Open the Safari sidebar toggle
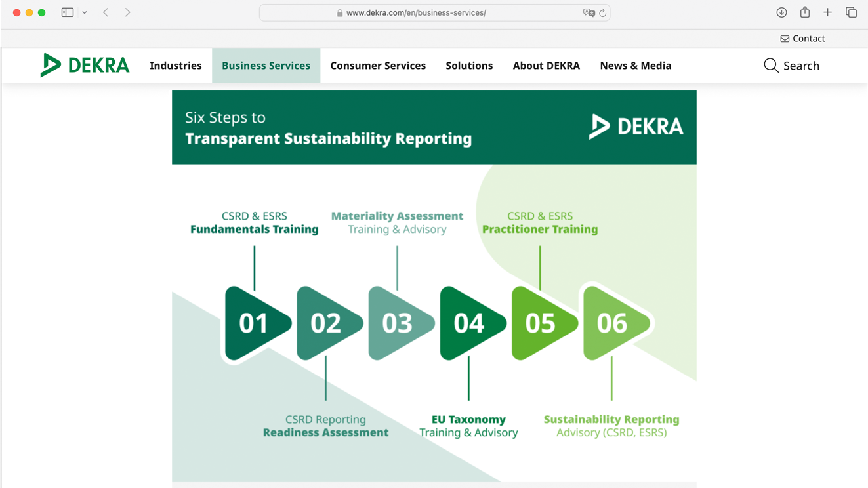The image size is (868, 488). point(68,12)
